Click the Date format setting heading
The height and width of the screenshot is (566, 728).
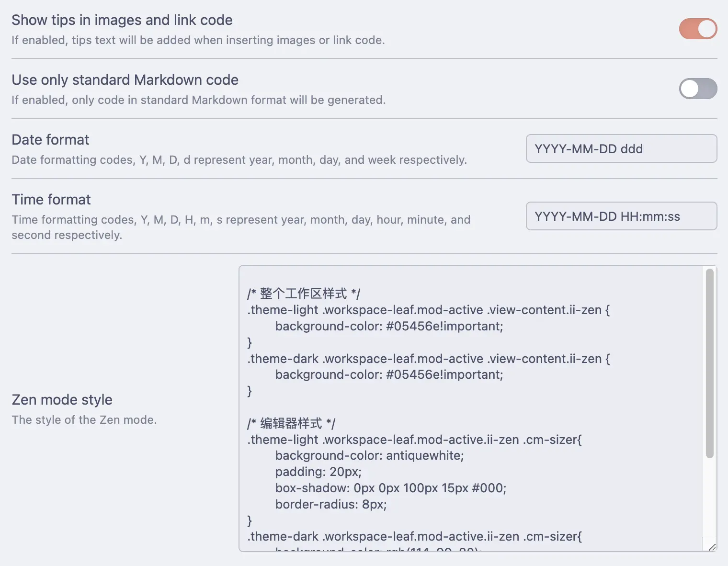pos(50,139)
